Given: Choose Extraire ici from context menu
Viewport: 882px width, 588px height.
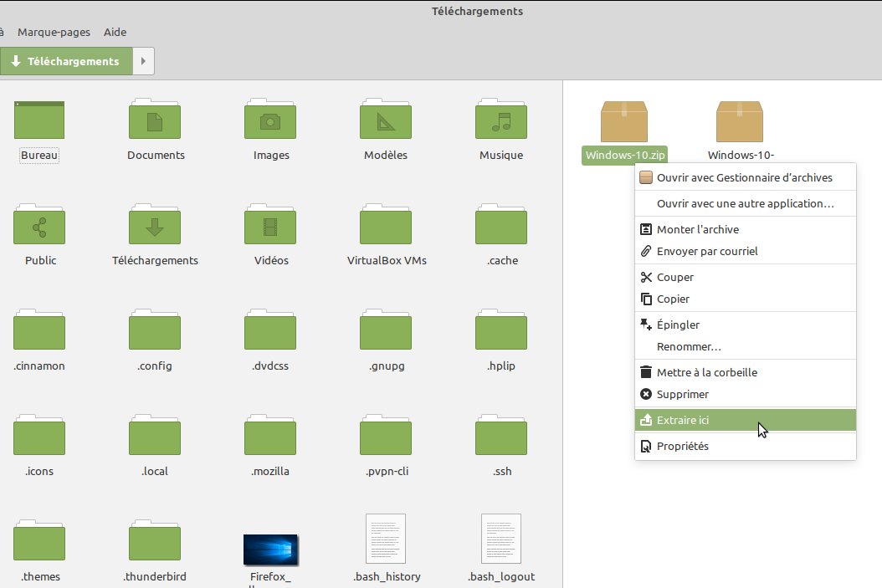Looking at the screenshot, I should (x=683, y=420).
